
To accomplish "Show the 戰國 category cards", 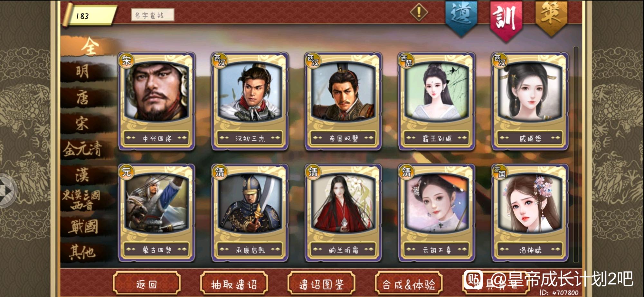I will pyautogui.click(x=83, y=226).
